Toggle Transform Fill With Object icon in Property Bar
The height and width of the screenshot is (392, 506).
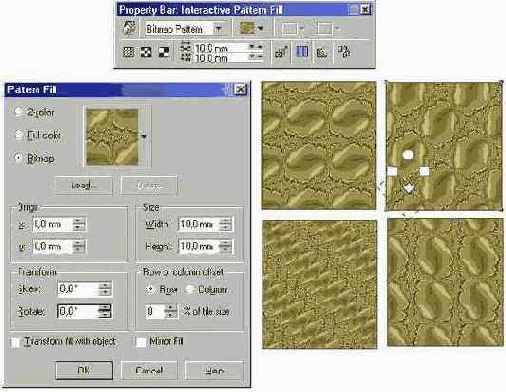coord(281,52)
